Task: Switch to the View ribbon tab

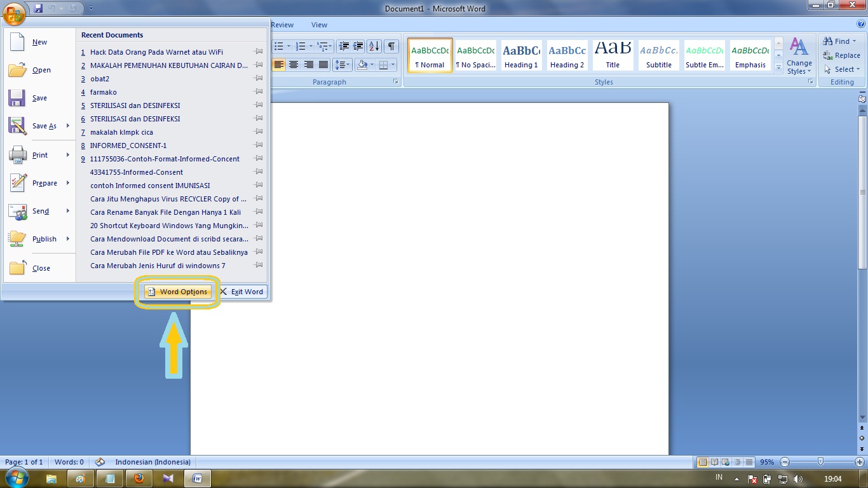Action: point(319,25)
